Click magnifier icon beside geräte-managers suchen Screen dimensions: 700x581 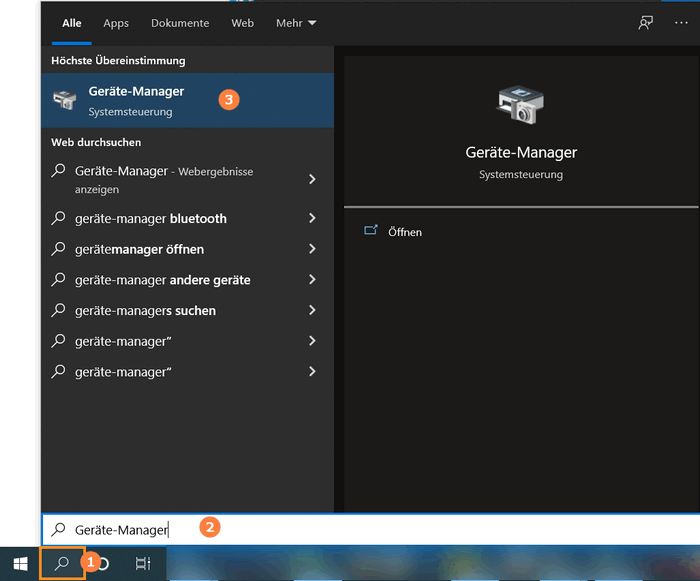[58, 310]
